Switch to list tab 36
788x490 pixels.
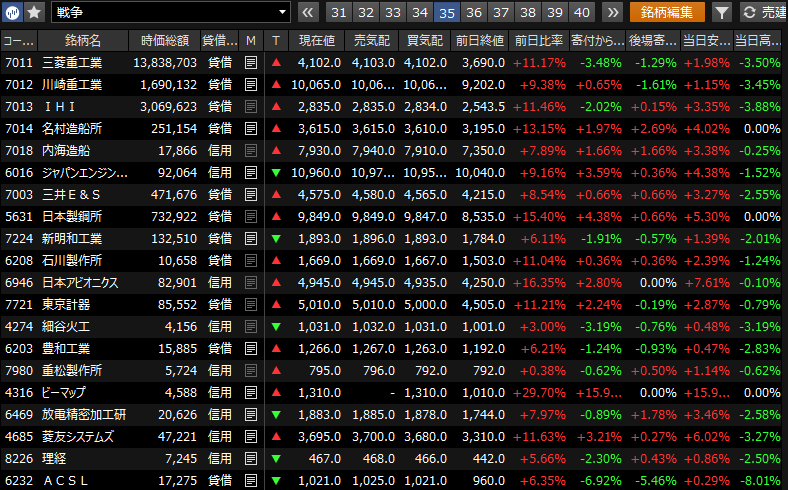tap(474, 12)
